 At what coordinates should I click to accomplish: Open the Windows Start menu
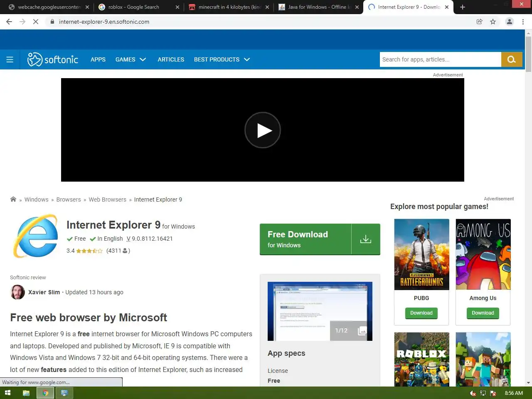[7, 393]
